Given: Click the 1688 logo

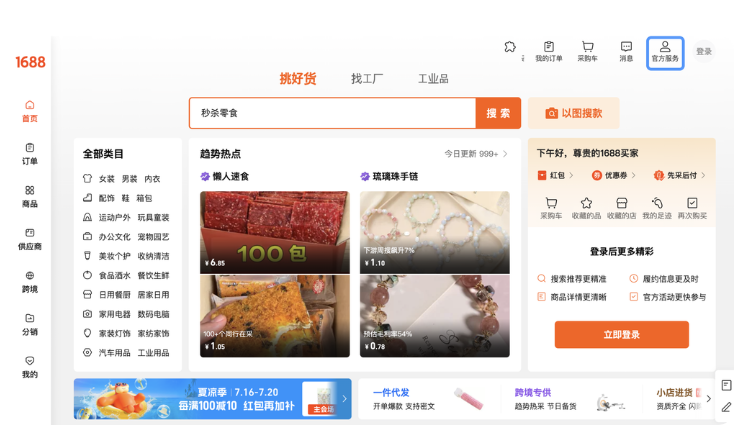Looking at the screenshot, I should [30, 62].
